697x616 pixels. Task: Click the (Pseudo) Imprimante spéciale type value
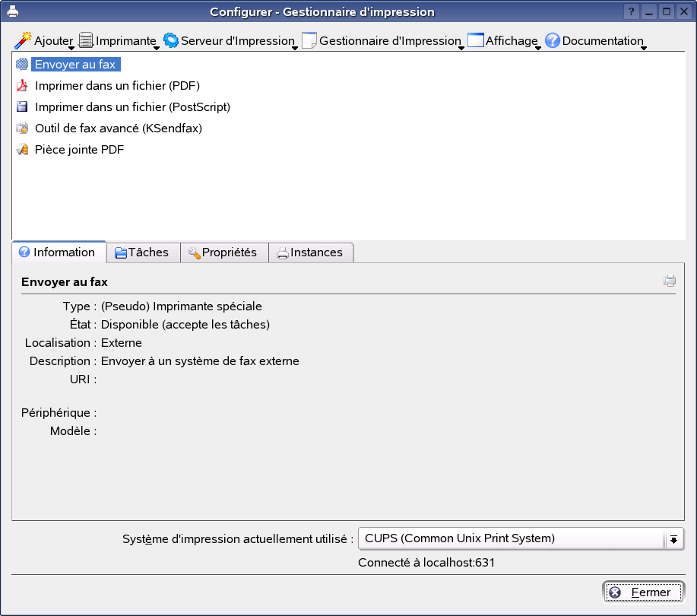coord(182,306)
